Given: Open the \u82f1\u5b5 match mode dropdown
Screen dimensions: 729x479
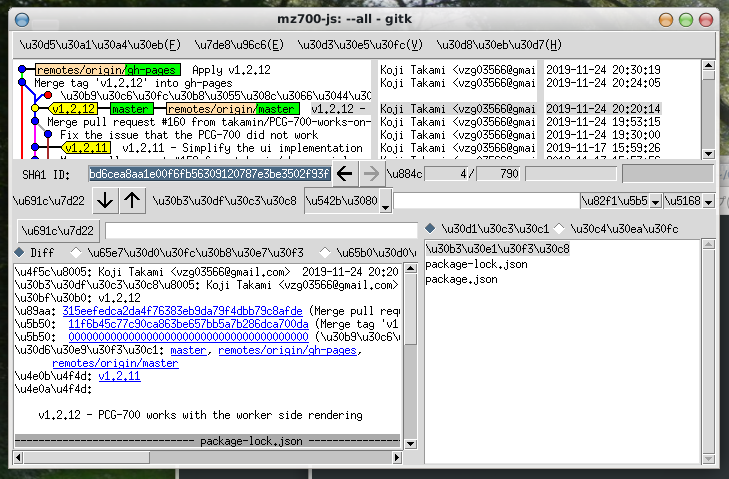Looking at the screenshot, I should click(x=622, y=201).
